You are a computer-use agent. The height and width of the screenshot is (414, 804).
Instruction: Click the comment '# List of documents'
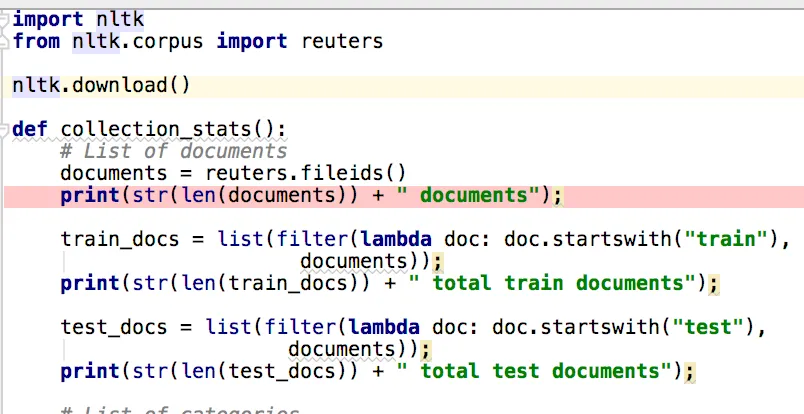(174, 151)
